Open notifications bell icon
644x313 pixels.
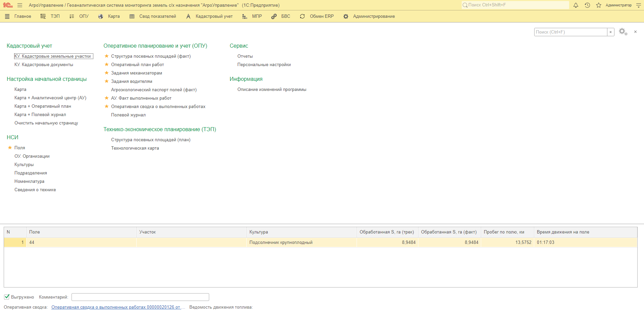576,5
